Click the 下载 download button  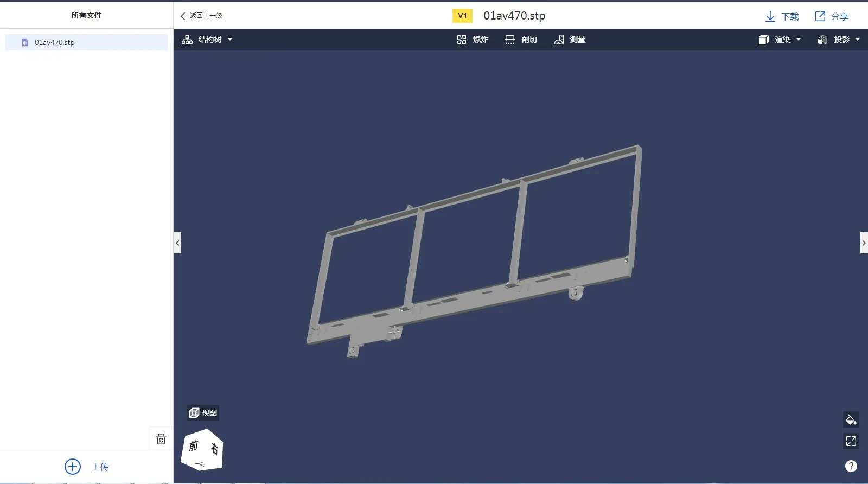pos(782,16)
